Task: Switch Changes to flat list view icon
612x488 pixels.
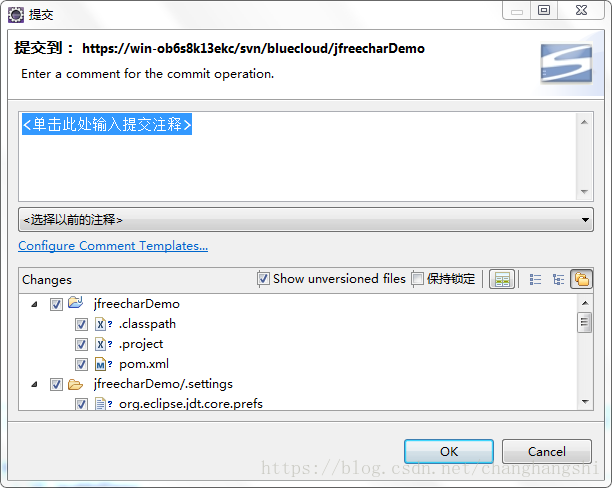Action: (535, 280)
